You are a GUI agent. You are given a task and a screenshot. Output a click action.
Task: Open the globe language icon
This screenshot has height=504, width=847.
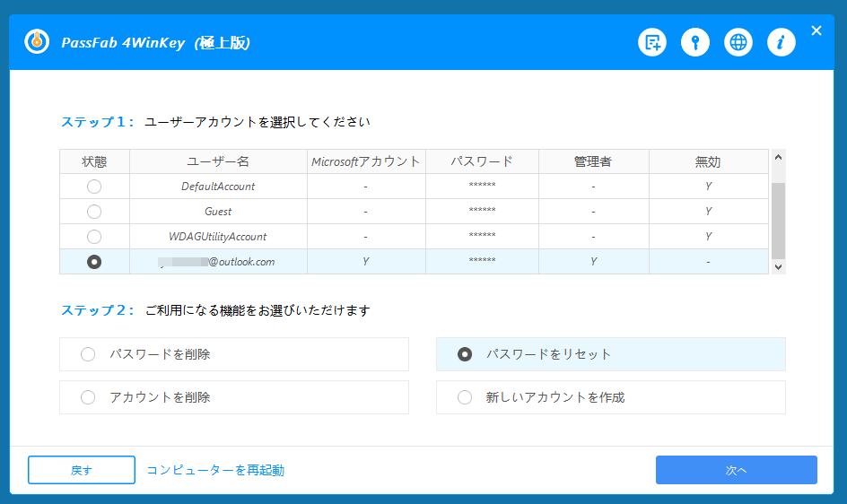tap(738, 42)
